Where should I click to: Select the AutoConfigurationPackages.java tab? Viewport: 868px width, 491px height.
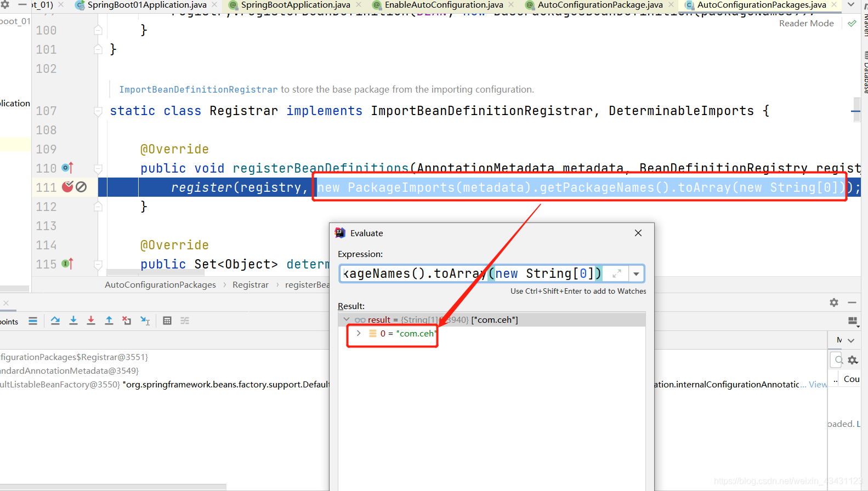(x=761, y=5)
